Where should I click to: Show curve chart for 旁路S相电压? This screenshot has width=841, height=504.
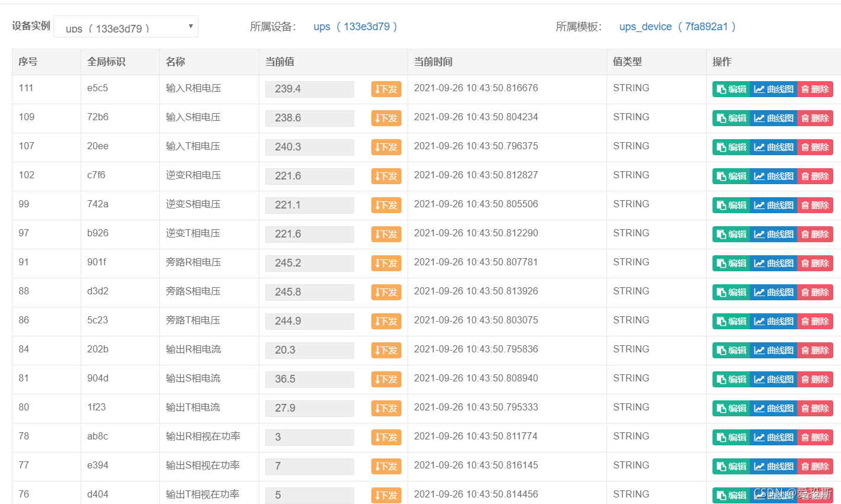[x=773, y=292]
